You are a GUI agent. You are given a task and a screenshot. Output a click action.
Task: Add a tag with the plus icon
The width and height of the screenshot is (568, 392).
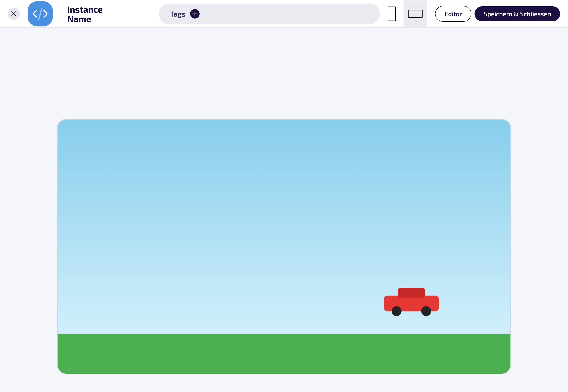click(x=195, y=14)
